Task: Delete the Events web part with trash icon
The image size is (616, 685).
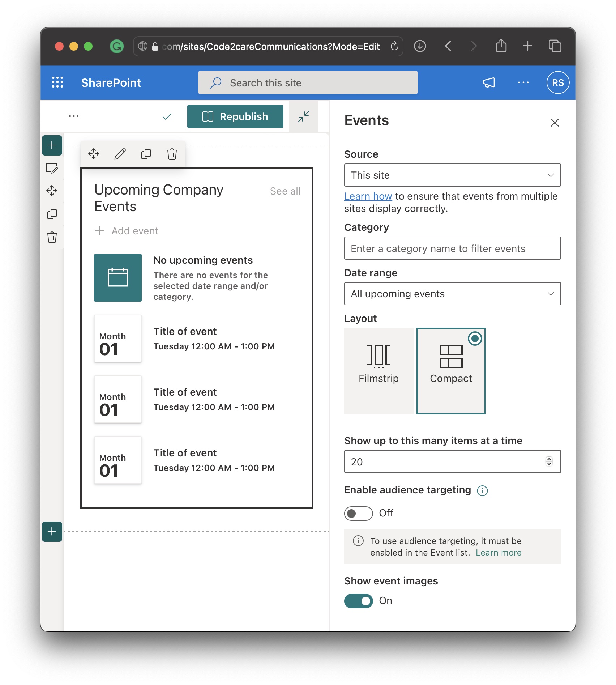Action: pyautogui.click(x=172, y=154)
